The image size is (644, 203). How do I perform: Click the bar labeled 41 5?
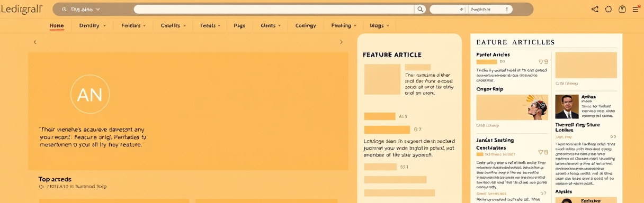click(380, 116)
